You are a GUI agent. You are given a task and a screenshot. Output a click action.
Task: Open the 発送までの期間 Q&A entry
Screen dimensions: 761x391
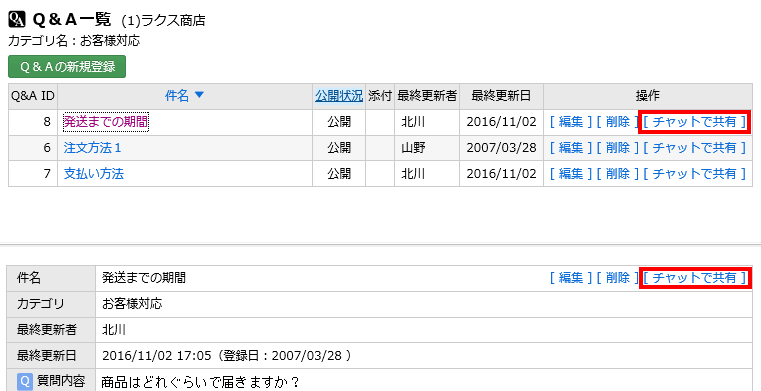coord(106,122)
